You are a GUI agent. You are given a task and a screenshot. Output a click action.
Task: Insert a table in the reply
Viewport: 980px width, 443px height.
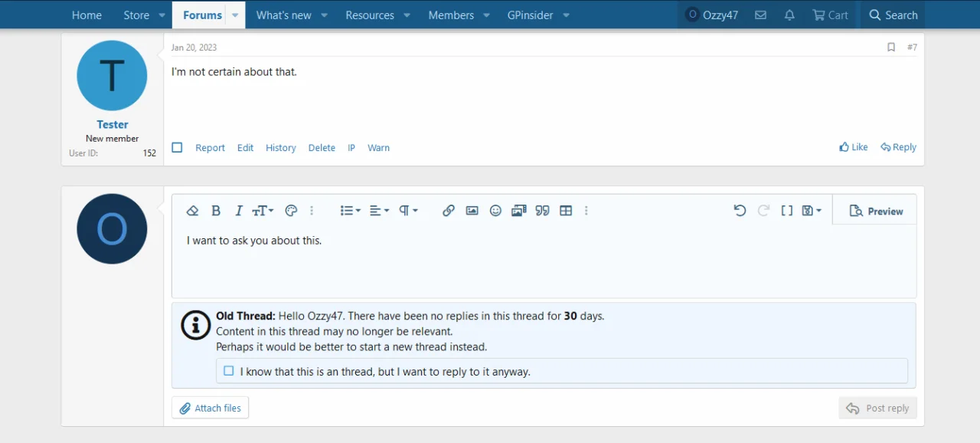pyautogui.click(x=566, y=211)
